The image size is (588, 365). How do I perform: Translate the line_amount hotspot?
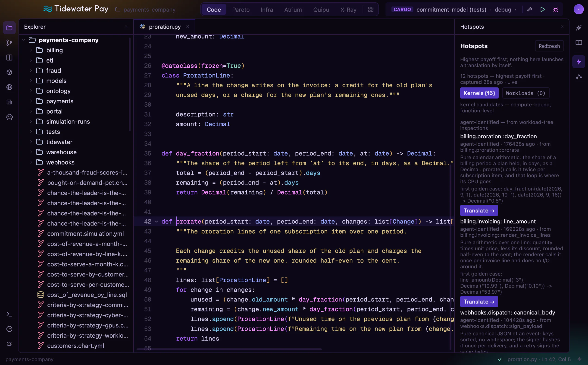(479, 302)
